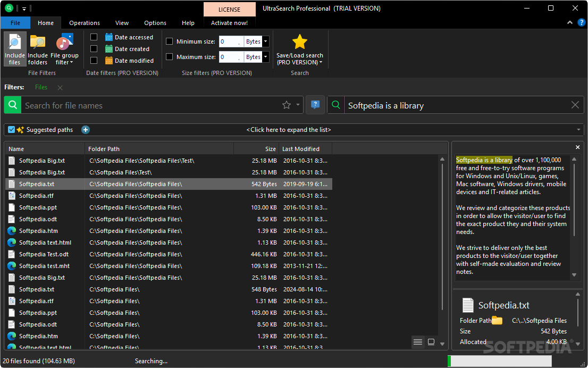Clear the content search text
Screen dimensions: 588x368
tap(575, 105)
